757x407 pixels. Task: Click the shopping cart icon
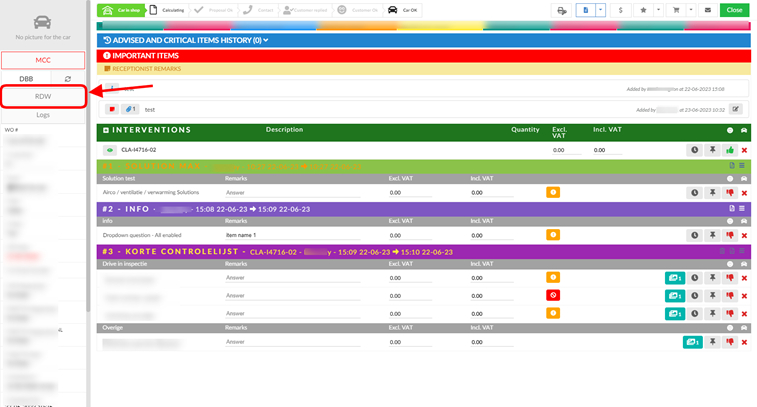click(x=676, y=10)
